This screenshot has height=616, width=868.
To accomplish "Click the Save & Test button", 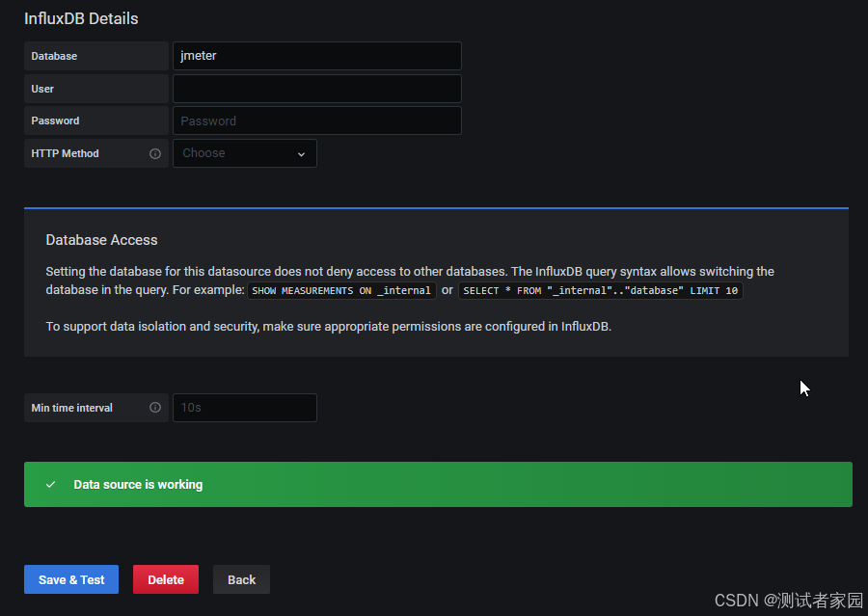I will coord(71,579).
